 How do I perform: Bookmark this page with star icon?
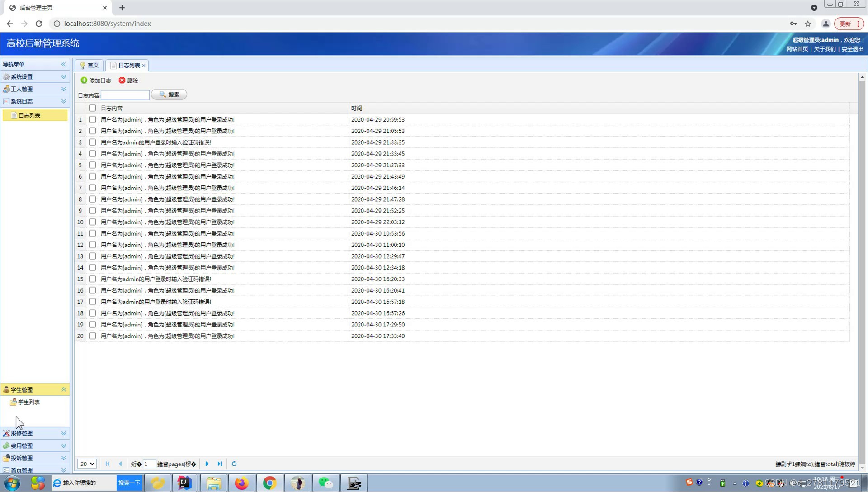pos(808,24)
